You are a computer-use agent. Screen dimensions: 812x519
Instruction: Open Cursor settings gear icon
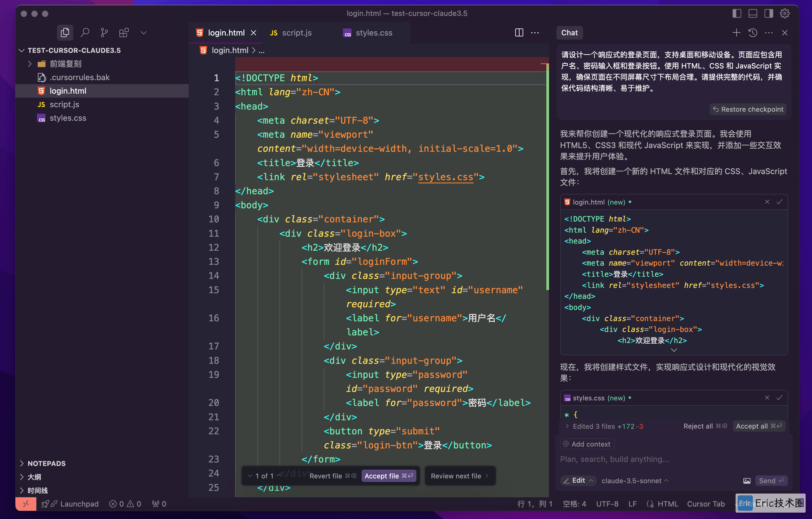[784, 14]
